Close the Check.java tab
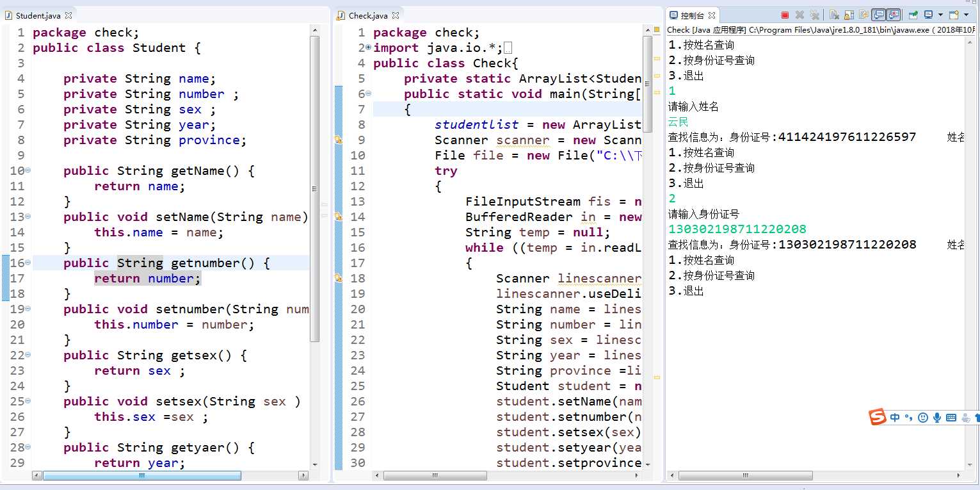Viewport: 980px width, 490px height. (396, 15)
